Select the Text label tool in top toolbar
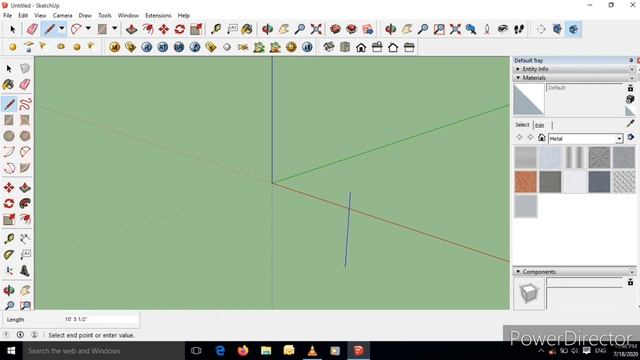Viewport: 640px width, 360px height. click(232, 29)
